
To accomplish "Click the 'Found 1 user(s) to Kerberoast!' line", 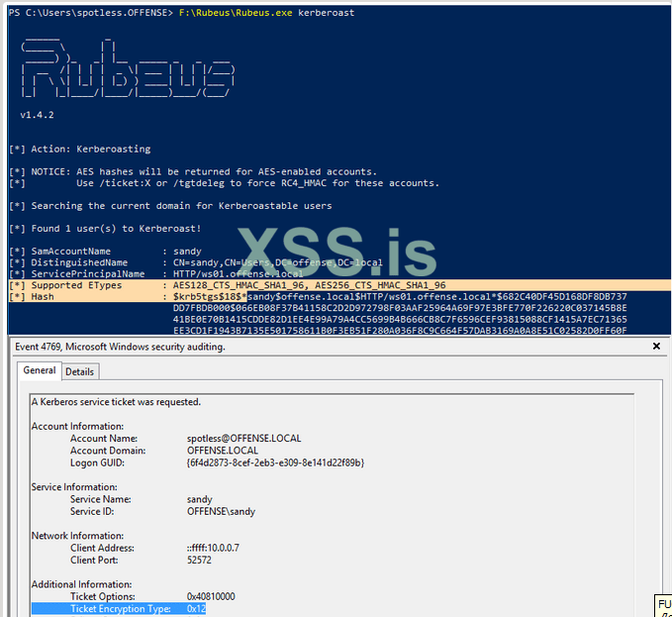I will click(106, 229).
